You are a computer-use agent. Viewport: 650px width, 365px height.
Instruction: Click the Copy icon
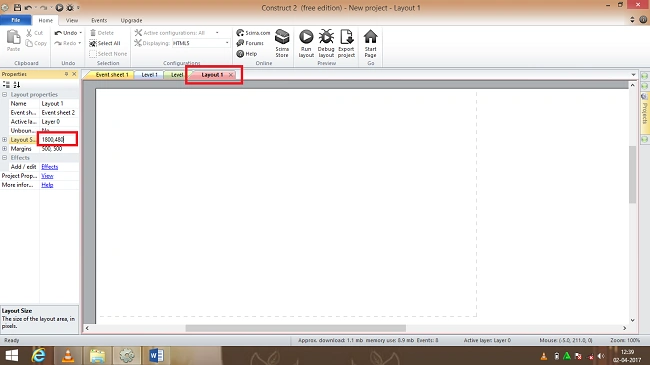[29, 43]
